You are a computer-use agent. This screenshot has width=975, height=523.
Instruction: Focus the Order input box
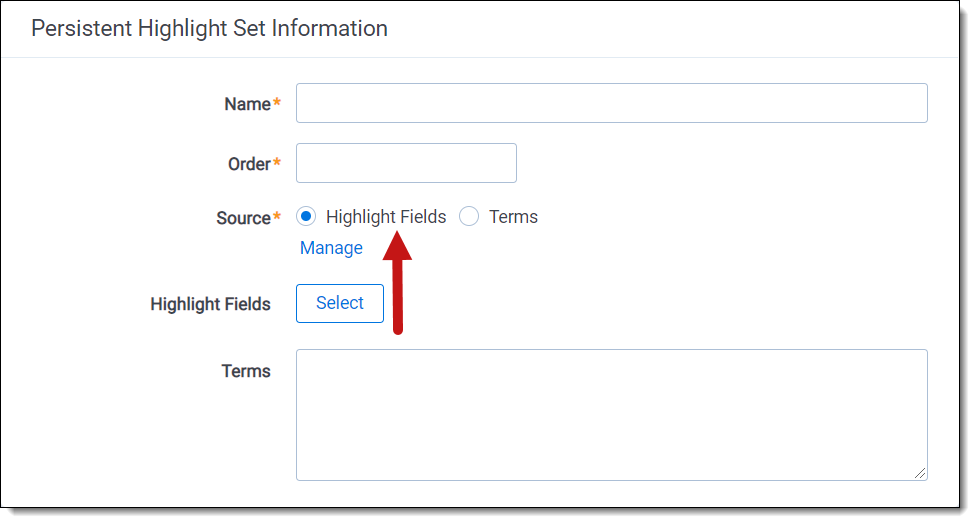tap(406, 163)
